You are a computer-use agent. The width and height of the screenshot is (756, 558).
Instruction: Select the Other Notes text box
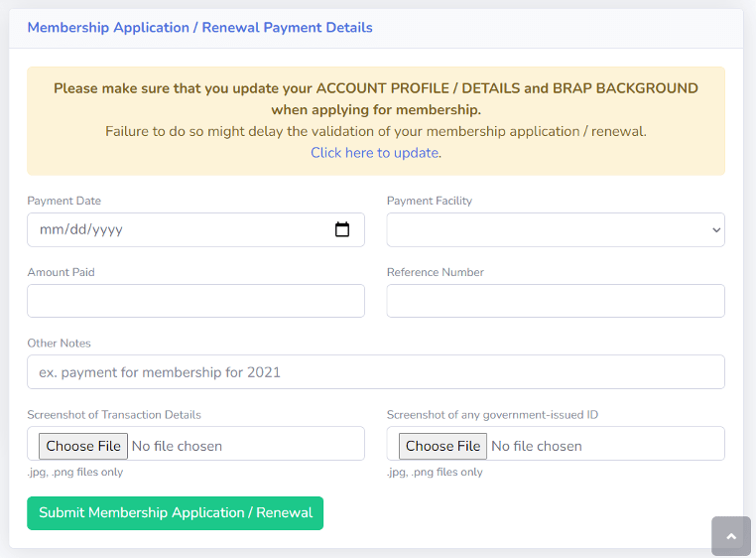(x=376, y=372)
